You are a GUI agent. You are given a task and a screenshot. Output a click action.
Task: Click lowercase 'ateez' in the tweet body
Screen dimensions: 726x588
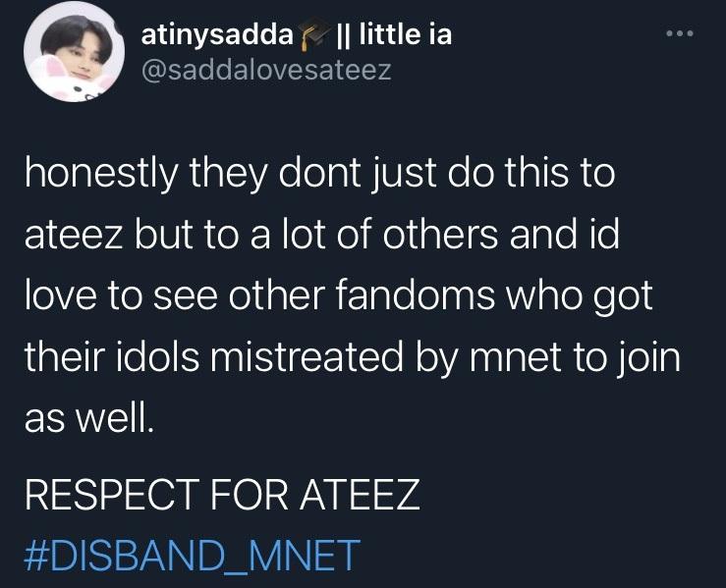[x=74, y=235]
